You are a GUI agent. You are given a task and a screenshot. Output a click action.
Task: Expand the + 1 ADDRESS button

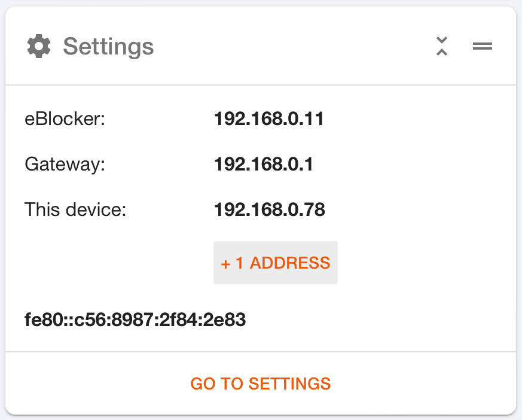pos(275,263)
